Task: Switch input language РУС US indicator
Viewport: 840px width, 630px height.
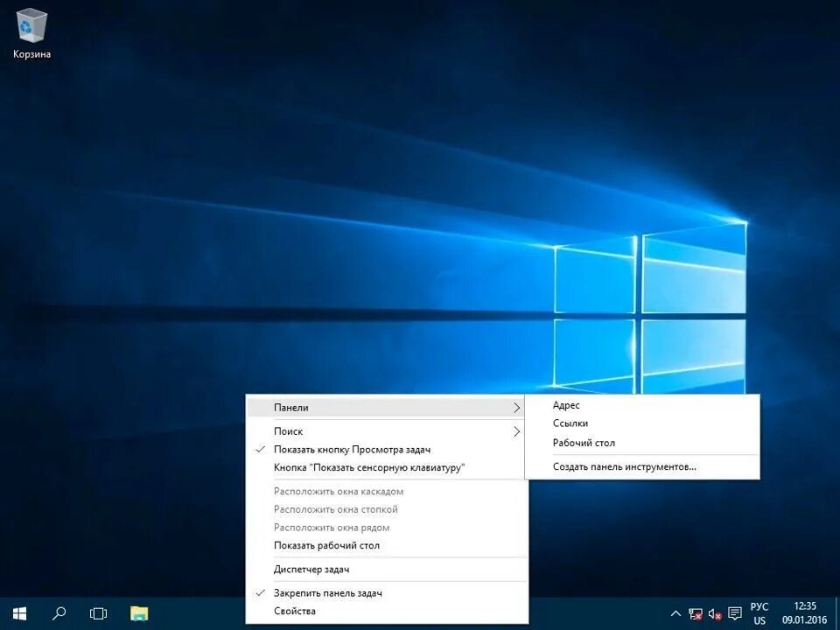Action: pyautogui.click(x=759, y=613)
